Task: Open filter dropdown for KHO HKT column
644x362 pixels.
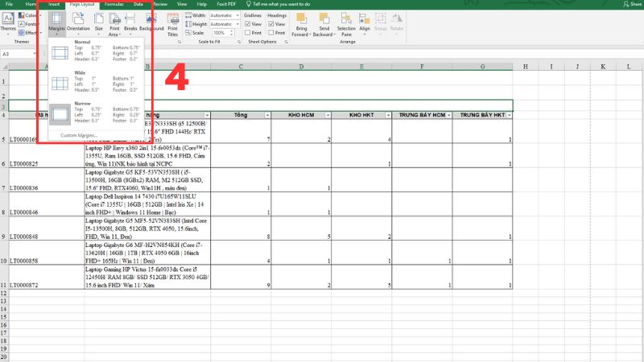Action: click(x=388, y=115)
